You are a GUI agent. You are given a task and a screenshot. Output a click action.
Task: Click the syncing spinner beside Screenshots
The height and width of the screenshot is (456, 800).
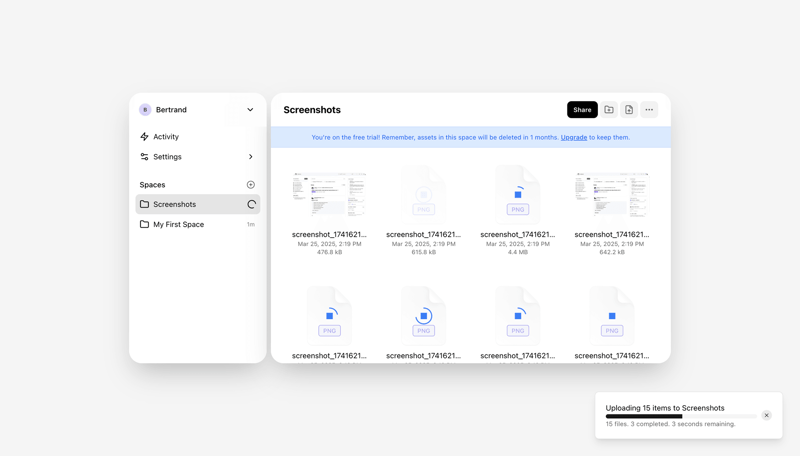pyautogui.click(x=252, y=205)
